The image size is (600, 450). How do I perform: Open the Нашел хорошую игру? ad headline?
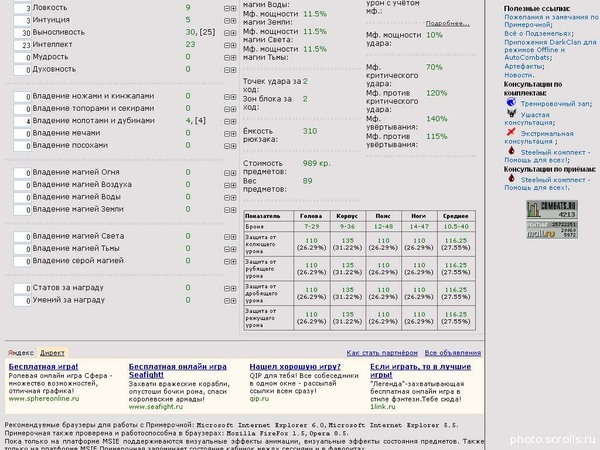295,367
